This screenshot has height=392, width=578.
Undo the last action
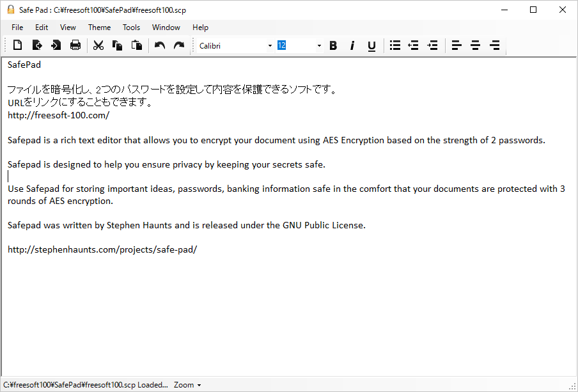[160, 45]
